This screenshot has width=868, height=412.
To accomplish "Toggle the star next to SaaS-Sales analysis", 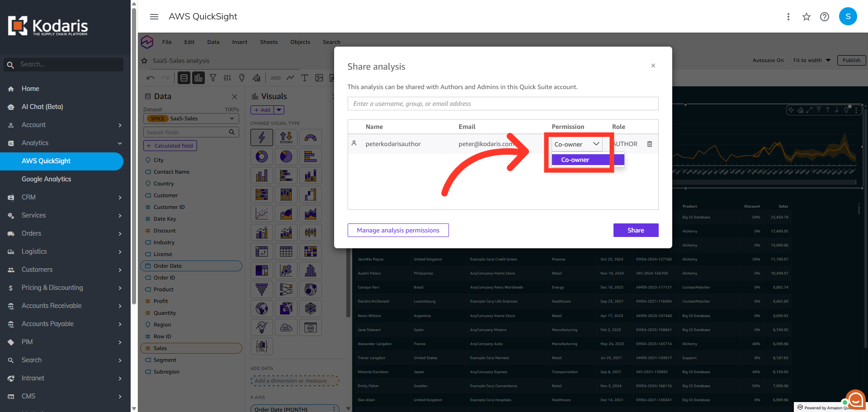I will coord(144,61).
